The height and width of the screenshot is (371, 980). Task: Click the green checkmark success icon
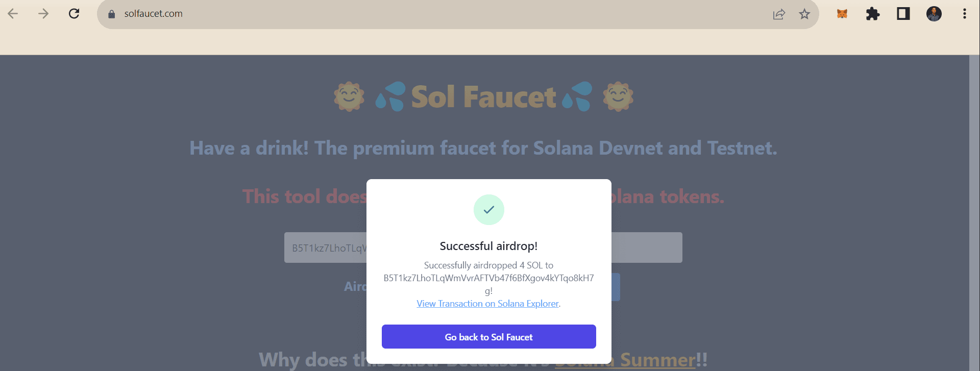coord(488,209)
